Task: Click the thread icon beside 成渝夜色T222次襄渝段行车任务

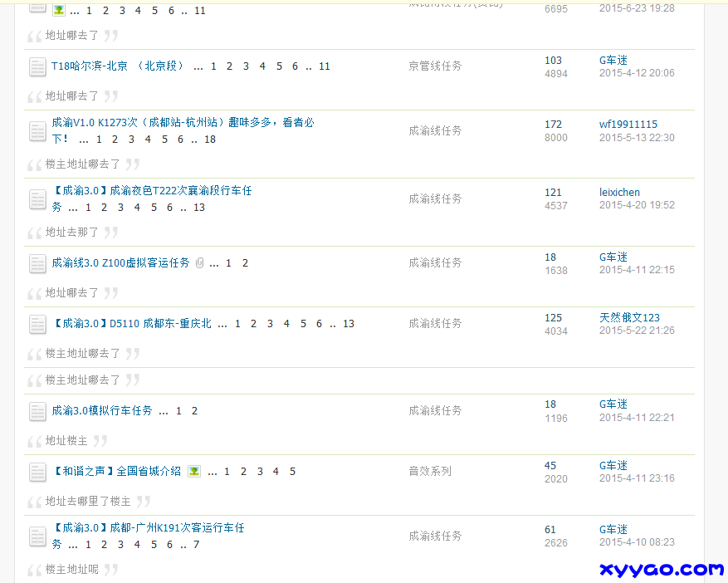Action: pos(37,199)
